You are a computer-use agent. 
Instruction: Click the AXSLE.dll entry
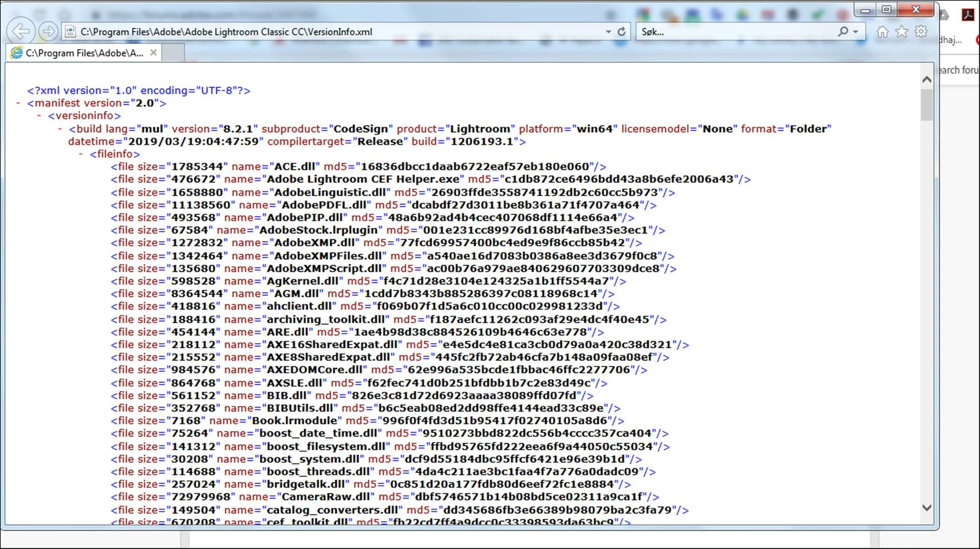tap(359, 383)
